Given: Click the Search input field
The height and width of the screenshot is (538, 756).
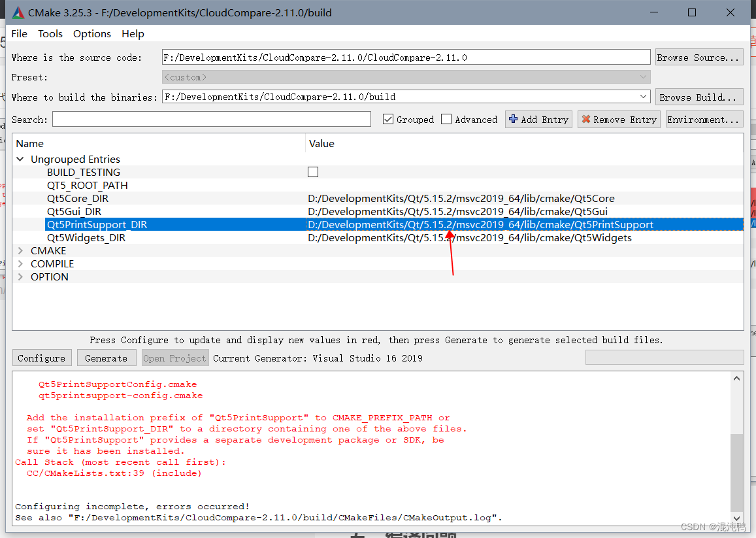Looking at the screenshot, I should [212, 119].
